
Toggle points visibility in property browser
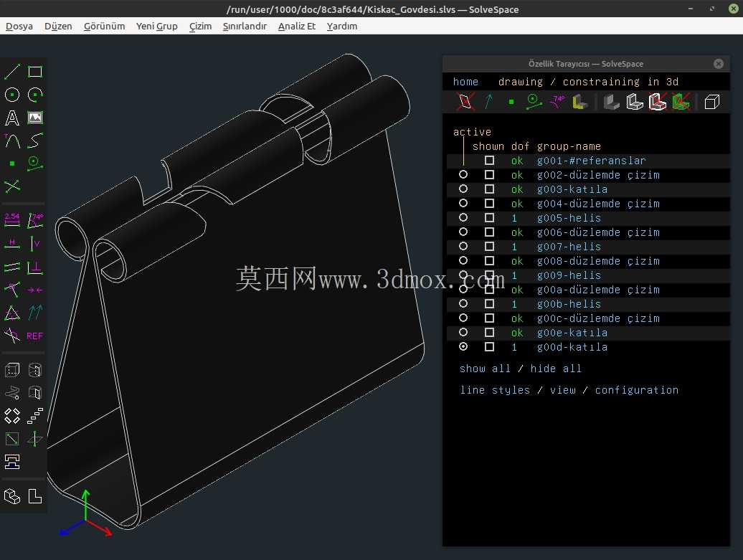pyautogui.click(x=511, y=101)
